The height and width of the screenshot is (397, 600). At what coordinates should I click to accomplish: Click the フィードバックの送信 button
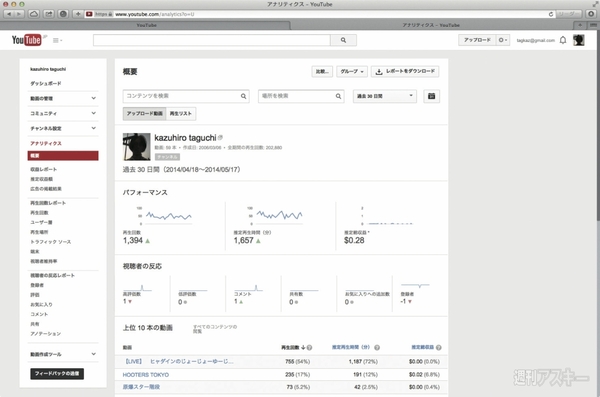pos(57,374)
